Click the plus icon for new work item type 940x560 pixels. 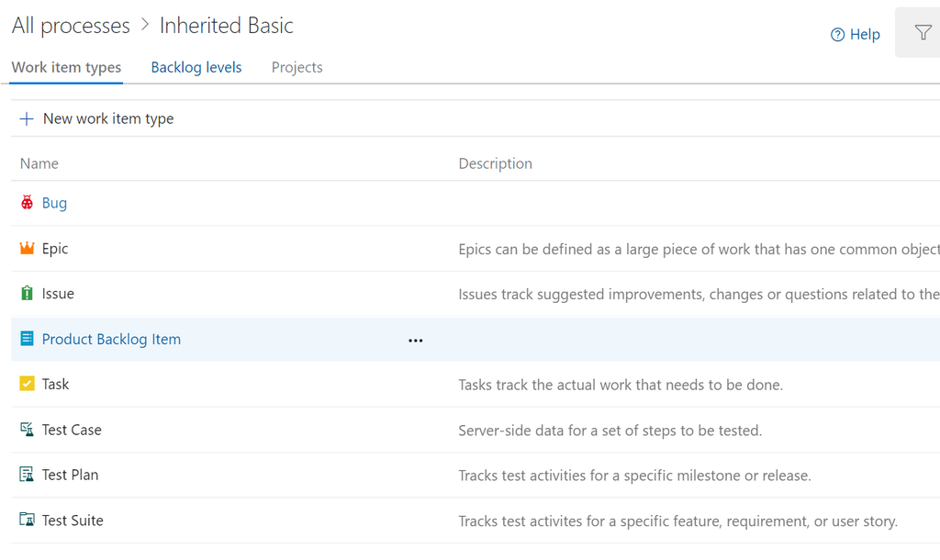coord(27,118)
